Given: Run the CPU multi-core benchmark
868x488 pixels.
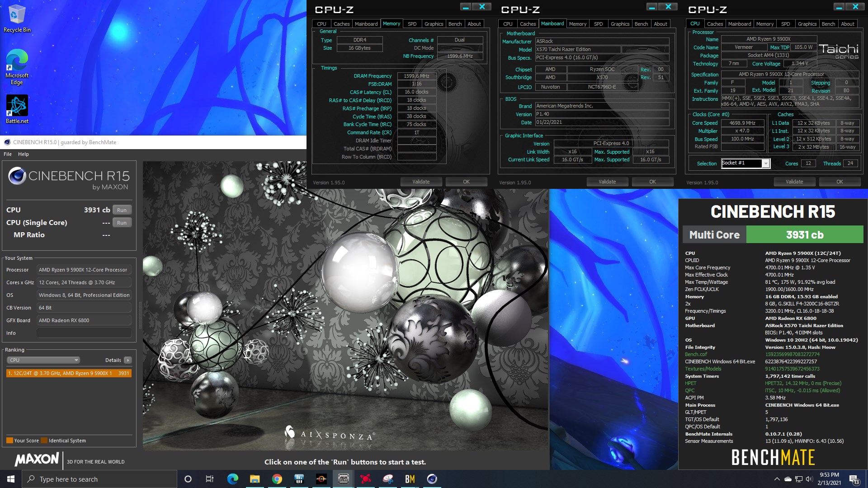Looking at the screenshot, I should click(122, 210).
